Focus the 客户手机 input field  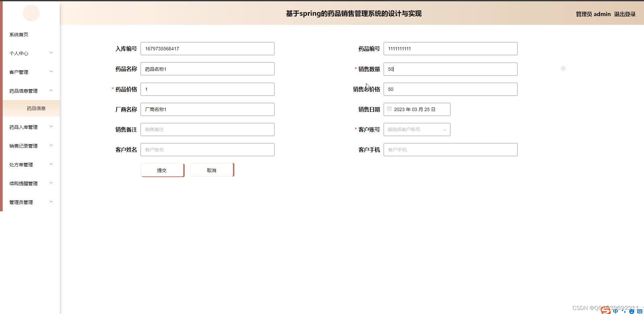(450, 150)
